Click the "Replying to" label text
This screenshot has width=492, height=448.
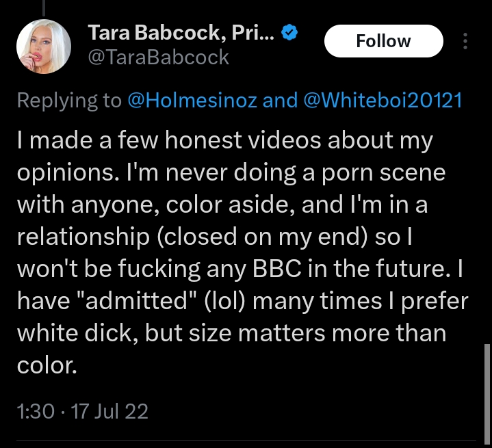pyautogui.click(x=68, y=101)
